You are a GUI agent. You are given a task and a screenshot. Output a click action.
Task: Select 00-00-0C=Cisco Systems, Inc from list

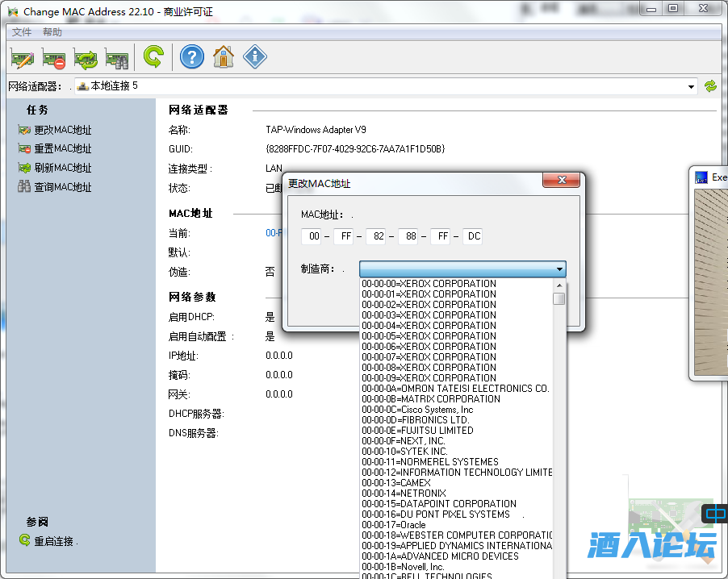pos(417,410)
